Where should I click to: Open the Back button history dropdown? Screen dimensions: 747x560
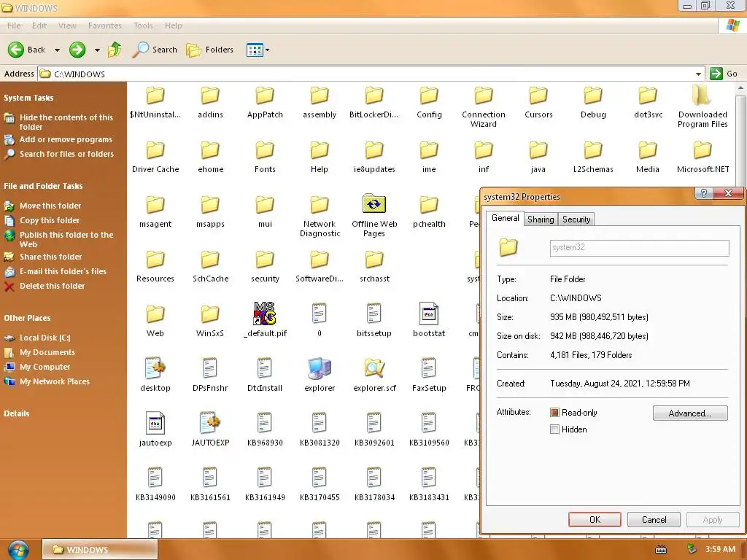pos(57,50)
